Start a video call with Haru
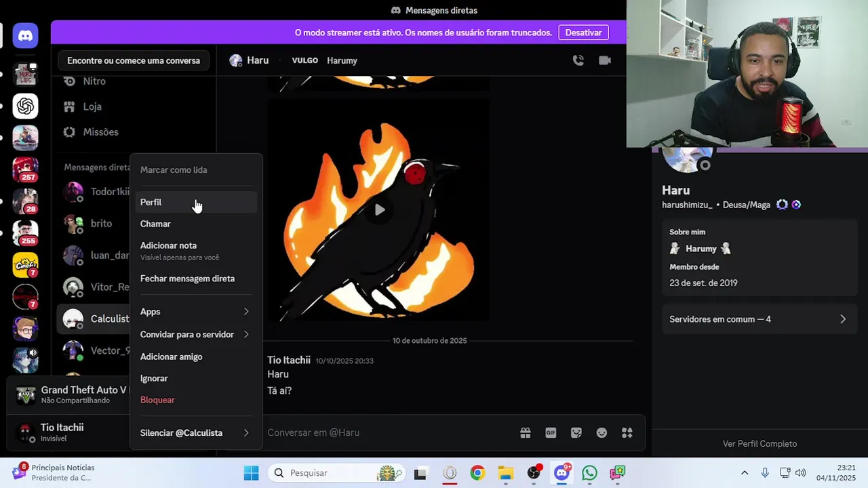 [x=605, y=60]
